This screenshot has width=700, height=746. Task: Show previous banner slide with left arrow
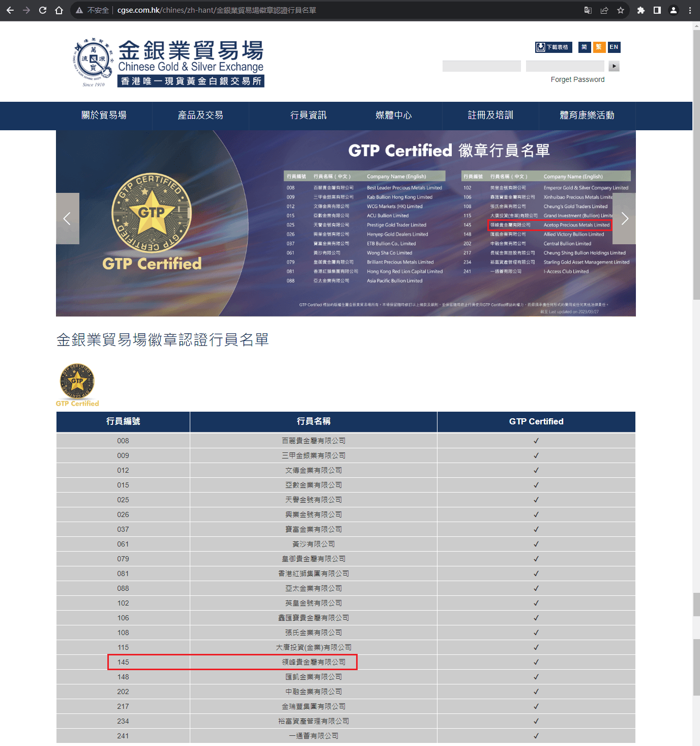(68, 219)
